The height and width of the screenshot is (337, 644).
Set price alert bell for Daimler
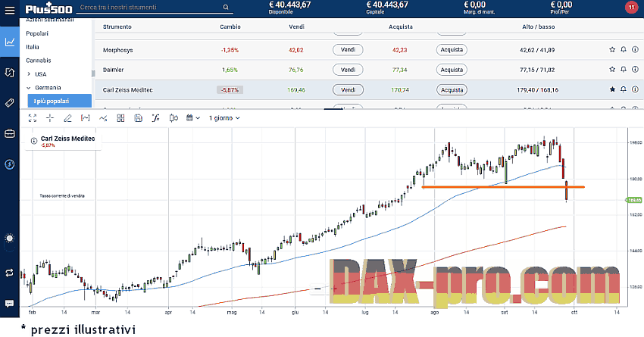coord(624,70)
